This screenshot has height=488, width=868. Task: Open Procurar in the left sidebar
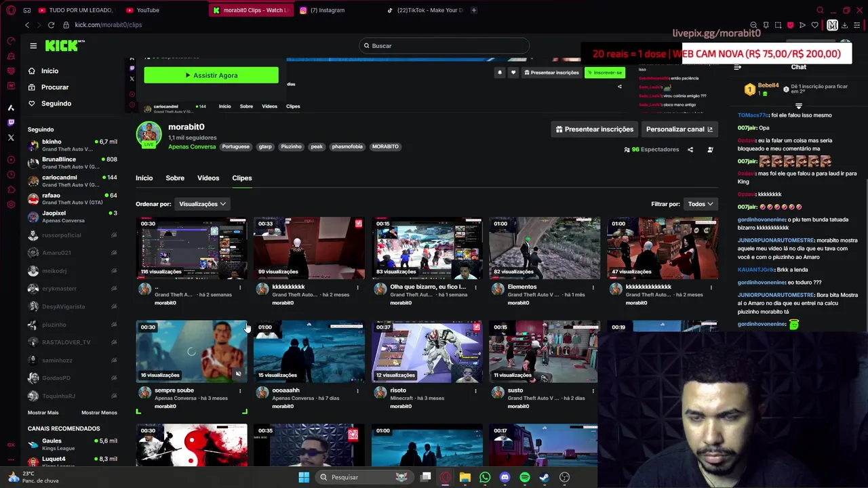(x=55, y=87)
